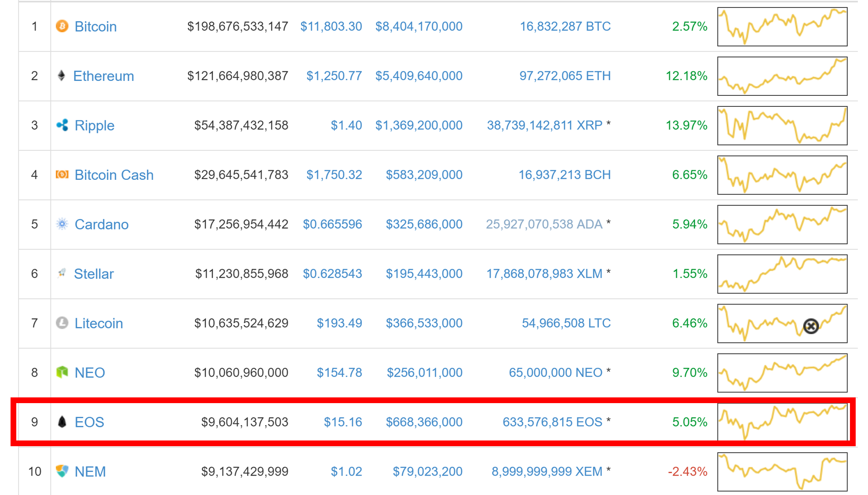This screenshot has width=868, height=495.
Task: Open the Cardano price sparkline chart
Action: pos(782,224)
